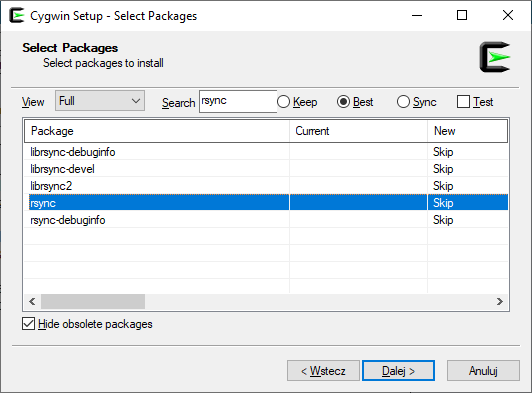Screen dimensions: 532x393
Task: Open Skip dropdown for highlighted rsync row
Action: (x=443, y=203)
